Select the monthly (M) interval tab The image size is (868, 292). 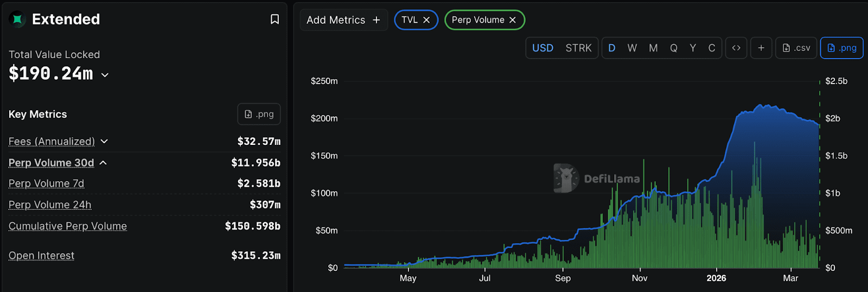(653, 48)
